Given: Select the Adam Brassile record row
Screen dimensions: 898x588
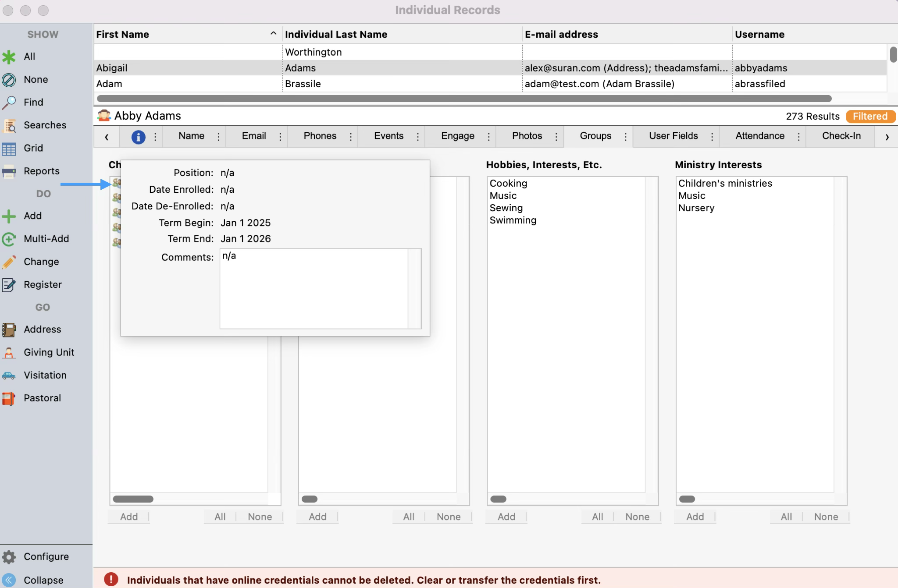Looking at the screenshot, I should pyautogui.click(x=490, y=84).
